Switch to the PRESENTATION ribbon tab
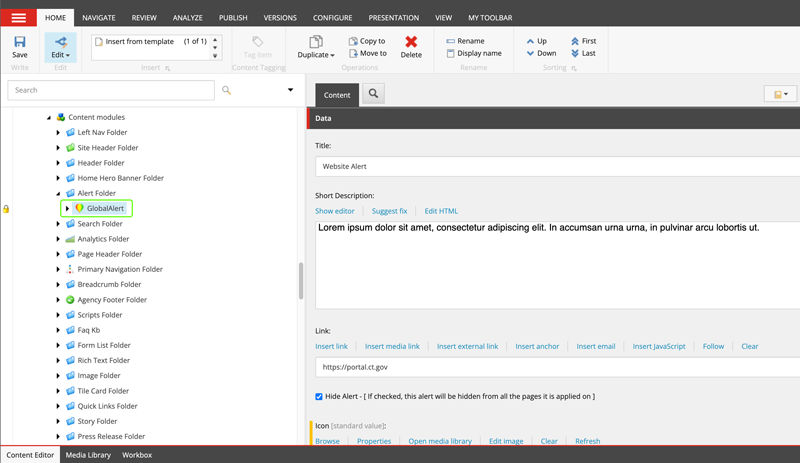 [x=394, y=18]
